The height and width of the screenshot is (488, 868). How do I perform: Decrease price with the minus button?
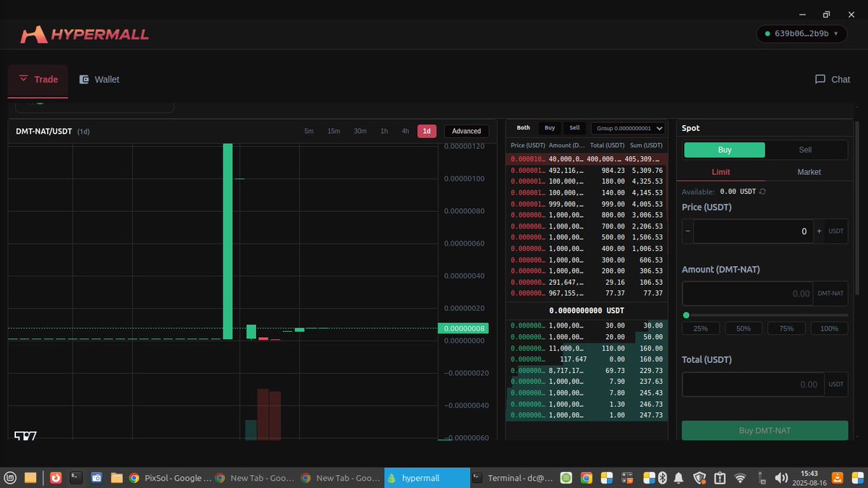688,231
